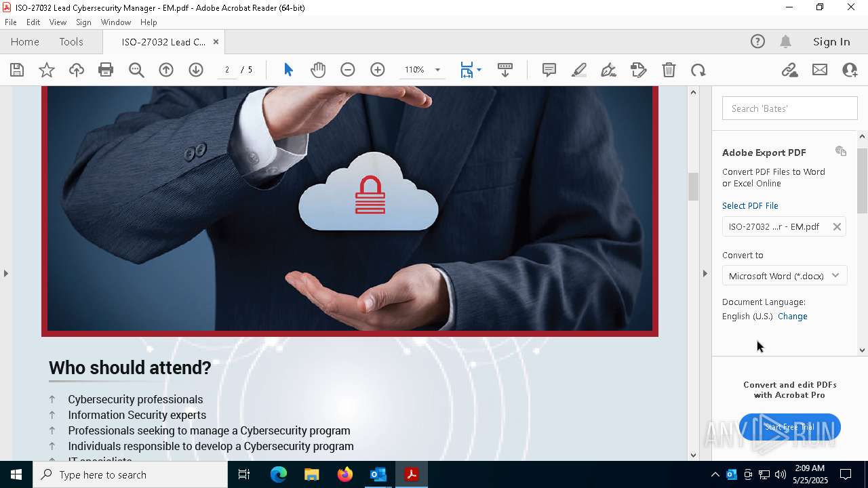Close the ISO-27032 document tab
The image size is (868, 488).
point(216,42)
